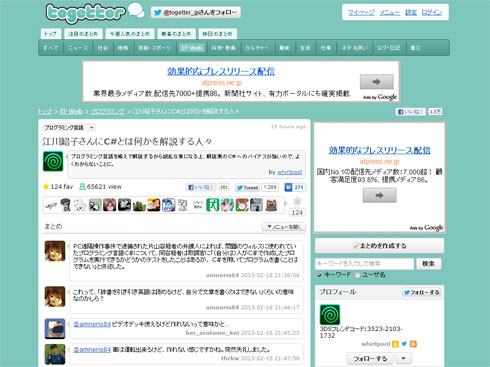Select the ニュース category
Screen dimensions: 490x367
tap(78, 48)
